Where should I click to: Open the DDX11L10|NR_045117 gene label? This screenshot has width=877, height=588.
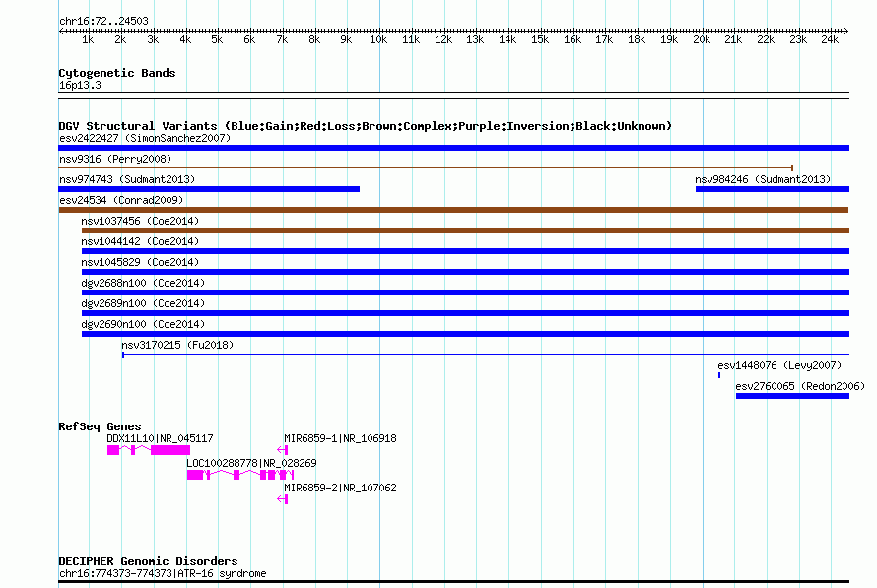click(x=160, y=438)
